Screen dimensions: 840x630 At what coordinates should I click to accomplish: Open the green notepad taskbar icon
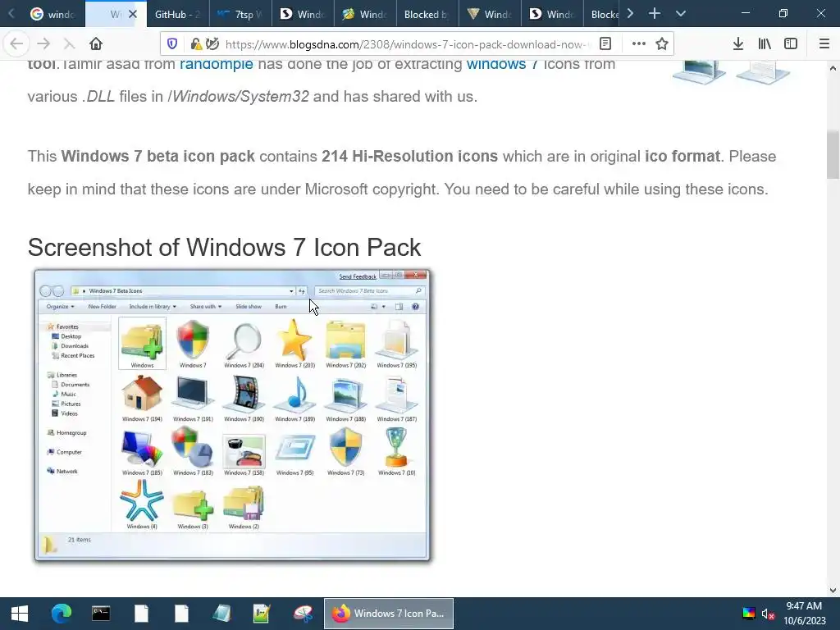262,614
